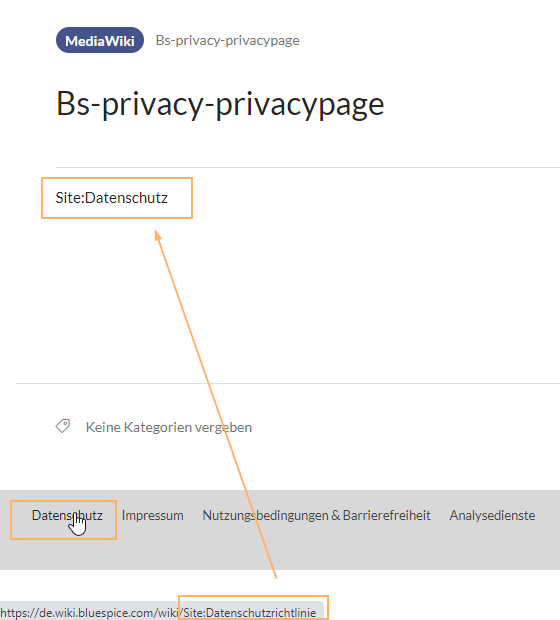Screen dimensions: 560x620
Task: Click the category tag icon
Action: 62,426
